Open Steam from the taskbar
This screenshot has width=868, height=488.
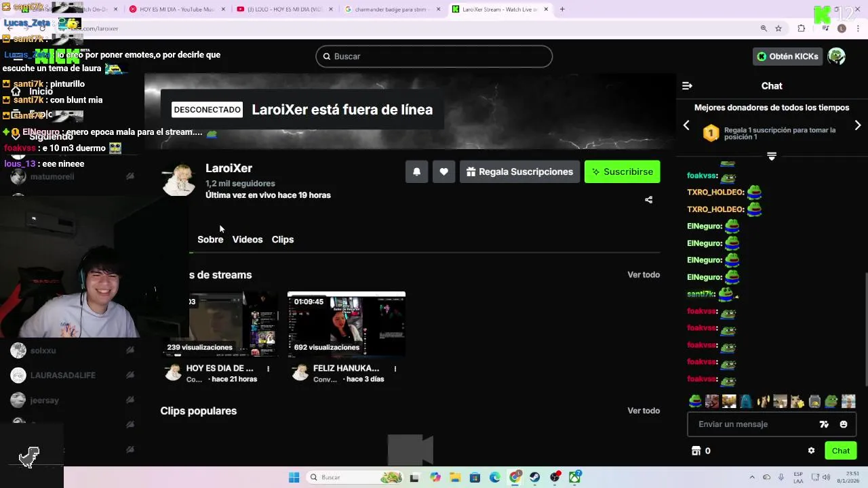(535, 477)
